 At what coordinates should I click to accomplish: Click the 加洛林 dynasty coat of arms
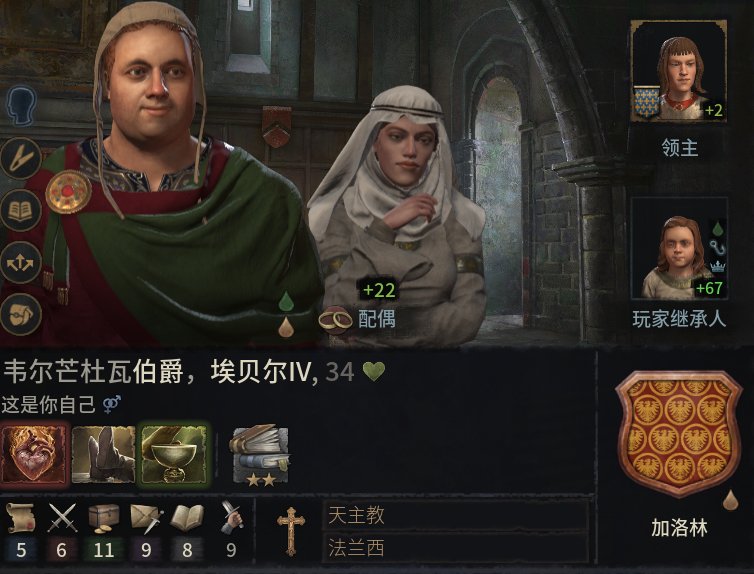pos(679,433)
